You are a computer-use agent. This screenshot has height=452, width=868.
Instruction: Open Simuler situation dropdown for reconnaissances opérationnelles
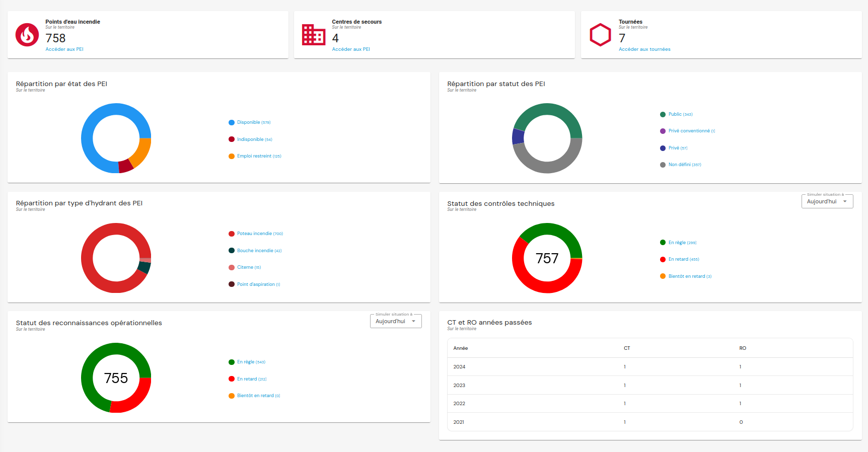(x=396, y=321)
